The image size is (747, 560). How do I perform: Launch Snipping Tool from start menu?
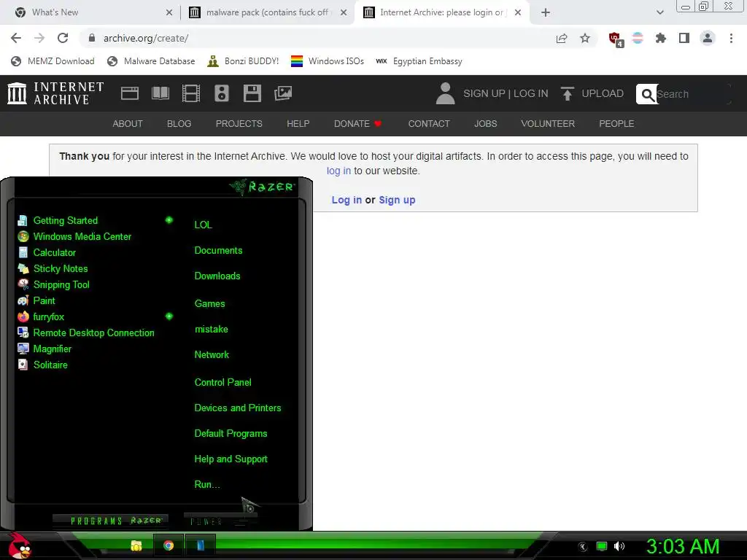61,285
